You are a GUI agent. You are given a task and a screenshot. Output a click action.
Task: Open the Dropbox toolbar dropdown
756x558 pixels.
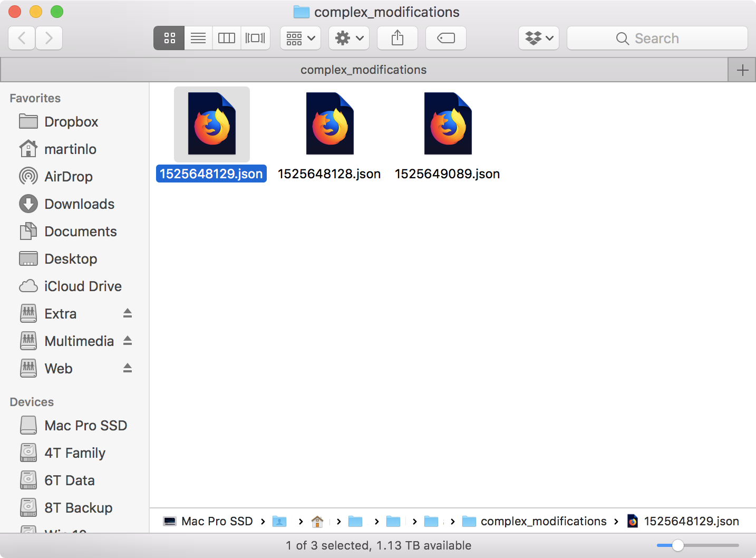point(539,38)
